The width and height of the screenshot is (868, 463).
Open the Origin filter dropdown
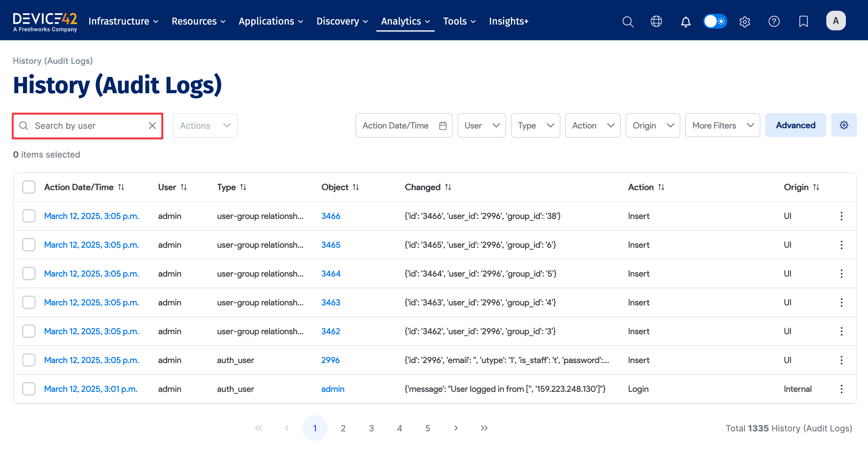[x=652, y=125]
